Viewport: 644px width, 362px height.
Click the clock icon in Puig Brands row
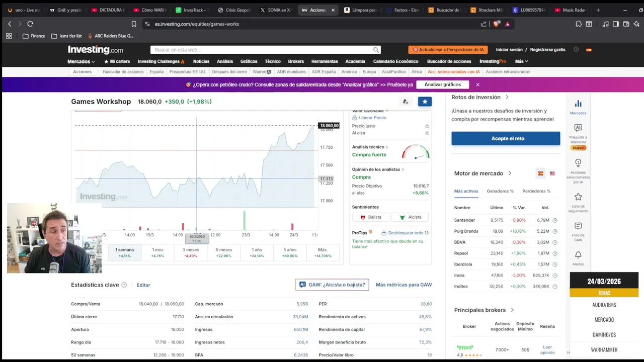pos(555,231)
